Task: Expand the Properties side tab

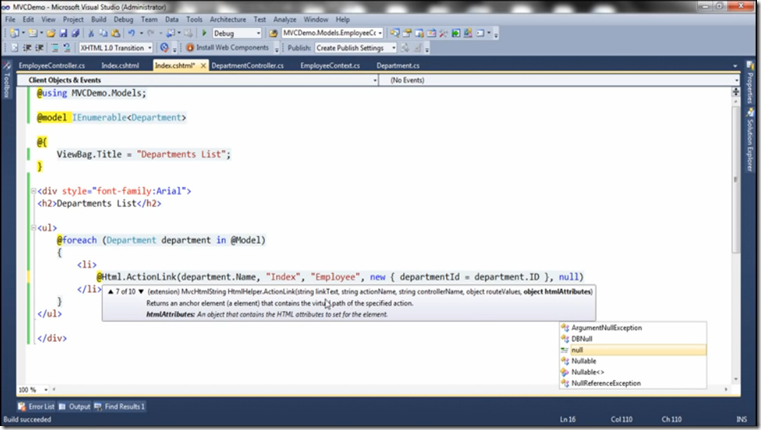Action: 750,83
